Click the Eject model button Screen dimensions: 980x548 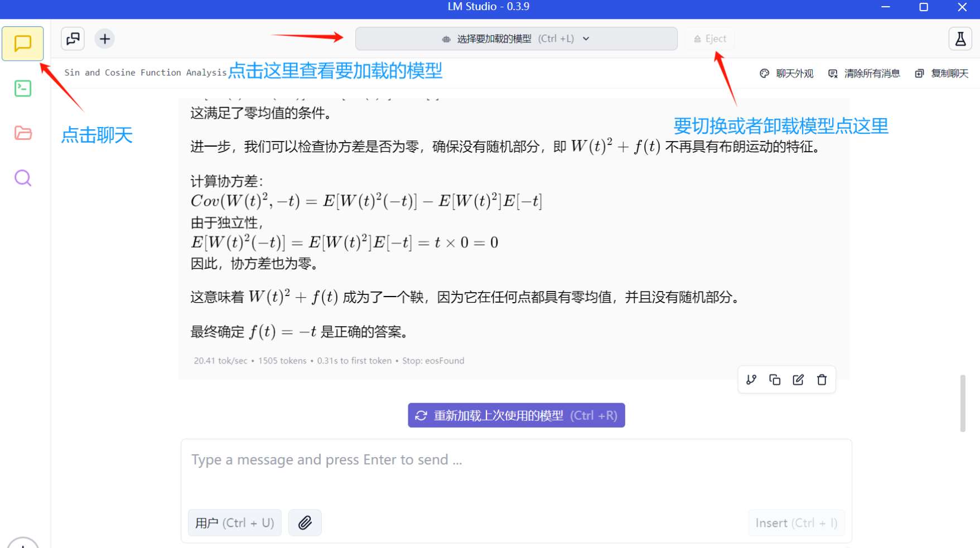(710, 39)
